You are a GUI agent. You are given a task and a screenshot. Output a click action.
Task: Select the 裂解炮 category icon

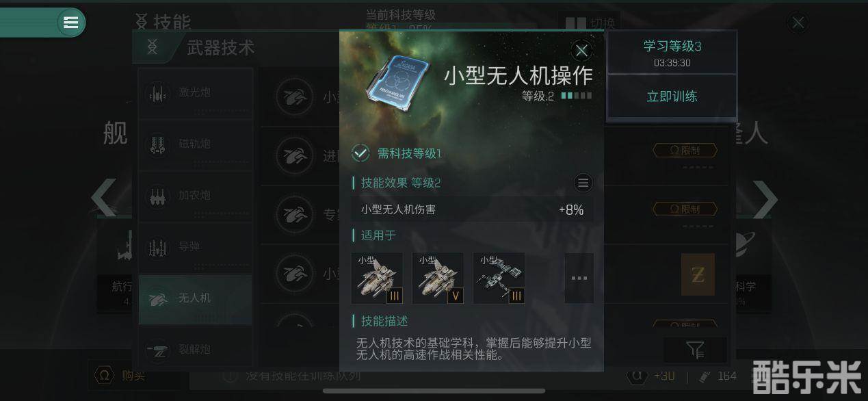(x=158, y=350)
